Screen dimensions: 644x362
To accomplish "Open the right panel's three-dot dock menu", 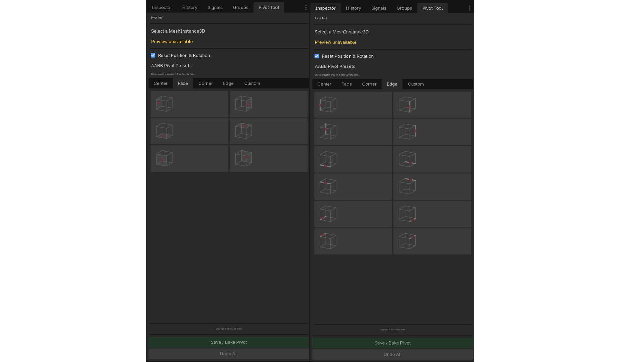I will point(469,8).
